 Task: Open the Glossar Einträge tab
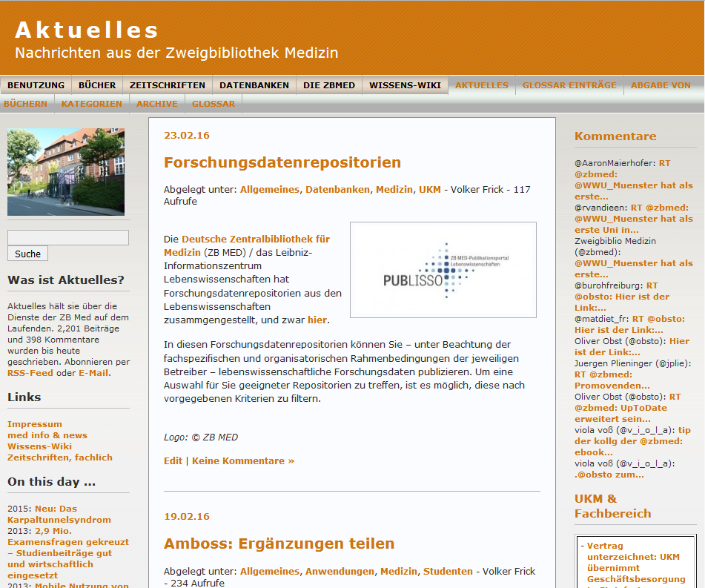tap(569, 85)
